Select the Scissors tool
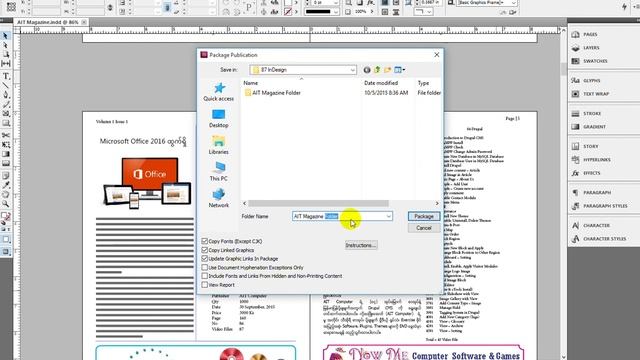The image size is (640, 360). pyautogui.click(x=6, y=135)
